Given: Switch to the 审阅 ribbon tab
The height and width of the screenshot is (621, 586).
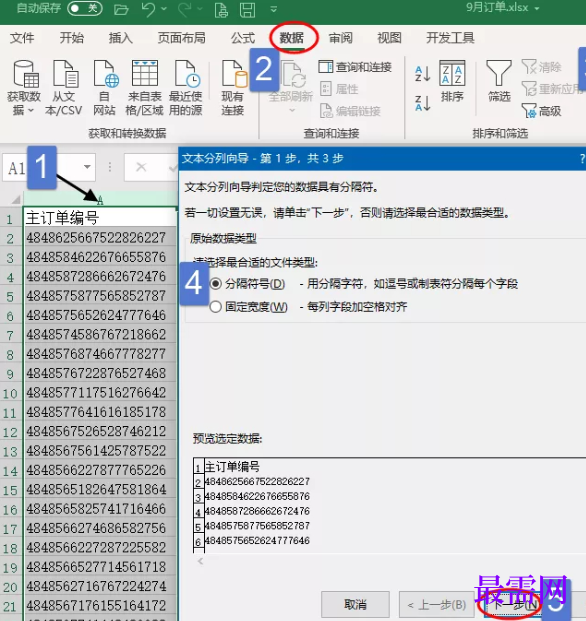Looking at the screenshot, I should click(x=341, y=38).
